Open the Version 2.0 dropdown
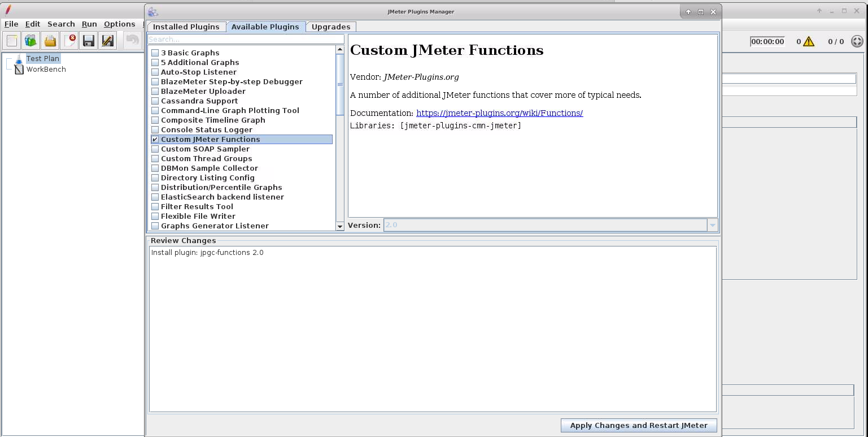This screenshot has height=437, width=868. pyautogui.click(x=712, y=225)
